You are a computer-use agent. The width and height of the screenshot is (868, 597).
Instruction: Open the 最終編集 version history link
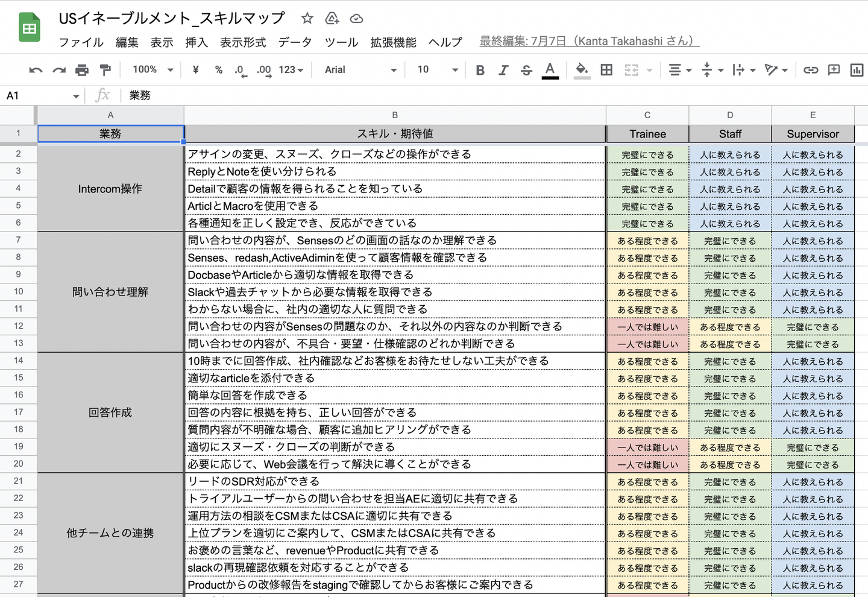tap(589, 41)
